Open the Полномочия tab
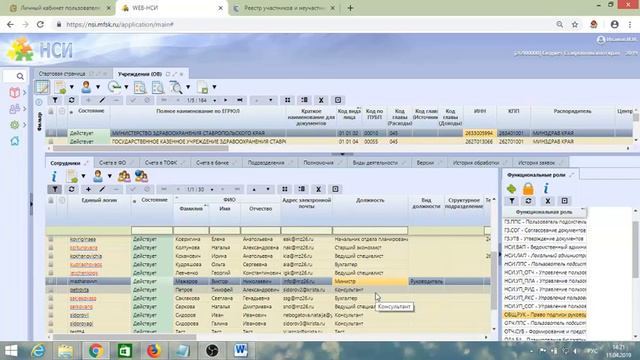This screenshot has width=640, height=360. pos(318,162)
